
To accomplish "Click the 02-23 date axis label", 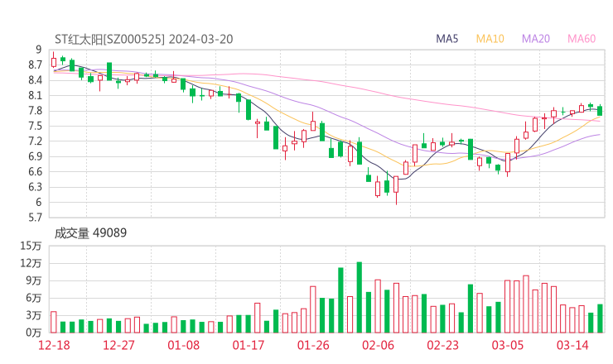I will (x=443, y=345).
